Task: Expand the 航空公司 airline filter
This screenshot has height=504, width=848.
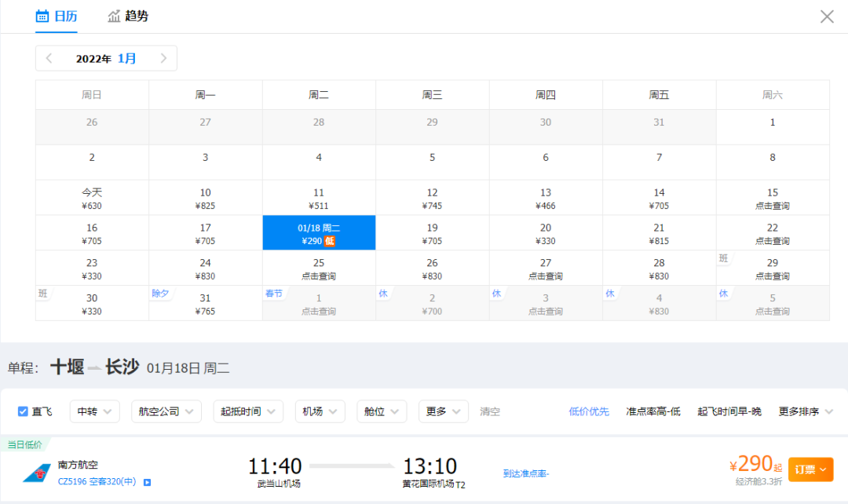Action: click(166, 411)
